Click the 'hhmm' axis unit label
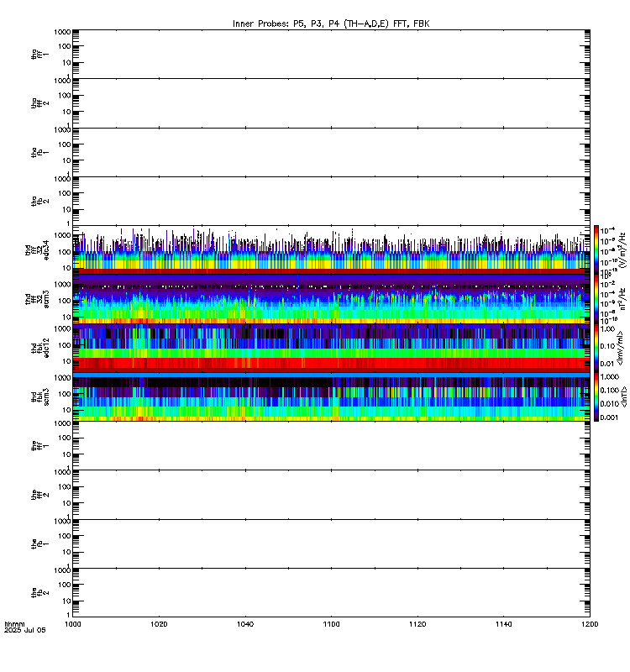 pyautogui.click(x=14, y=624)
